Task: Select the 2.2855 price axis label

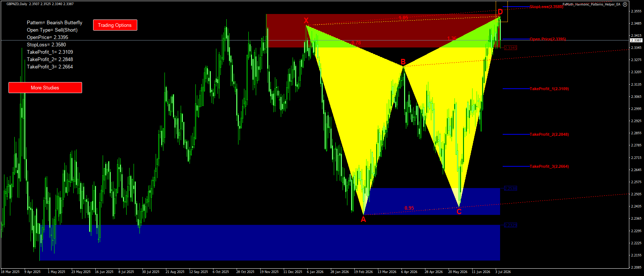Action: pyautogui.click(x=636, y=133)
